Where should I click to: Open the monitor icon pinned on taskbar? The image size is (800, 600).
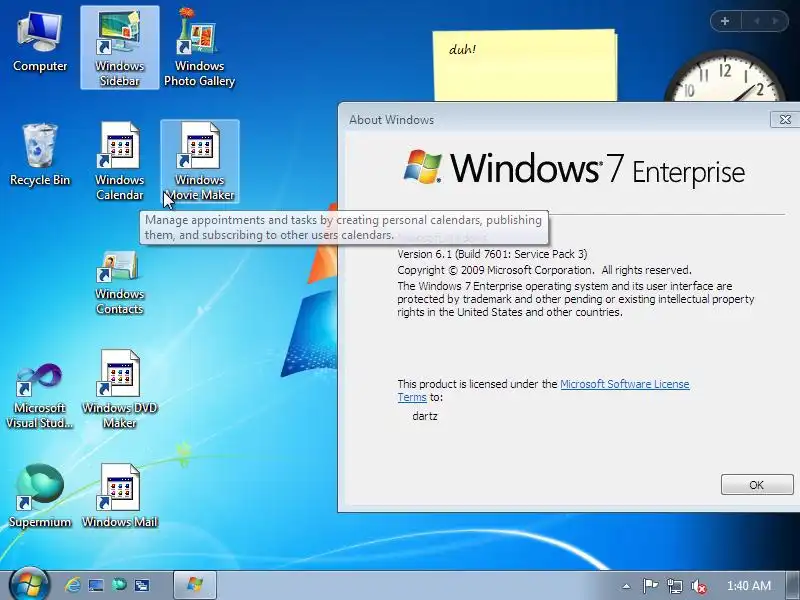[x=96, y=585]
